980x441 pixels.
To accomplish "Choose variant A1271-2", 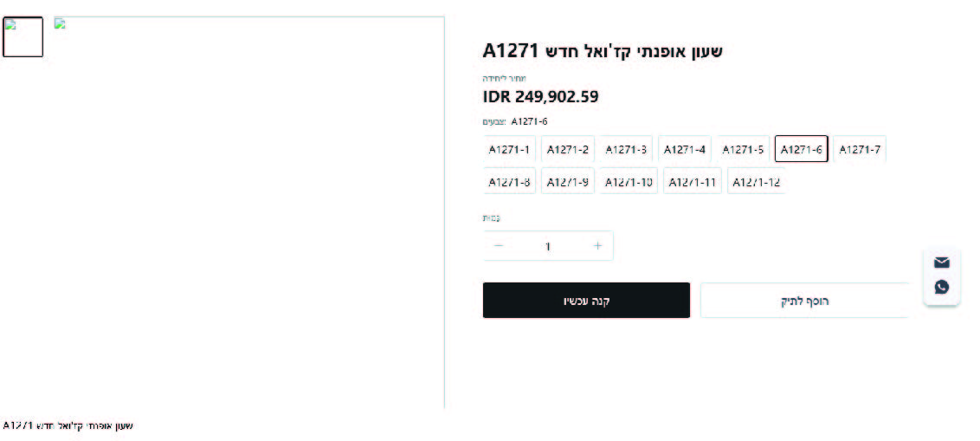I will 568,150.
